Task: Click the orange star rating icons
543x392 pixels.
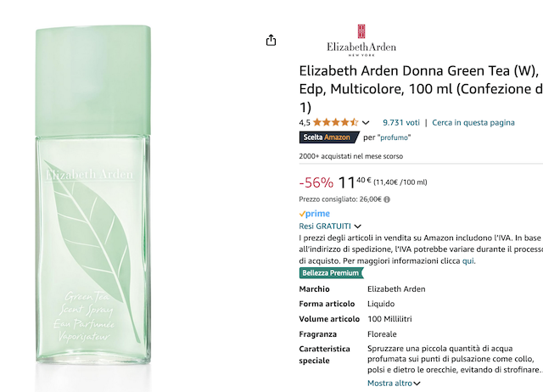Action: click(x=335, y=122)
